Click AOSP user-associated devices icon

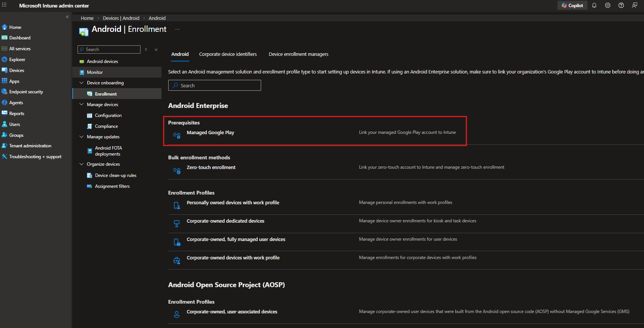[x=177, y=315]
